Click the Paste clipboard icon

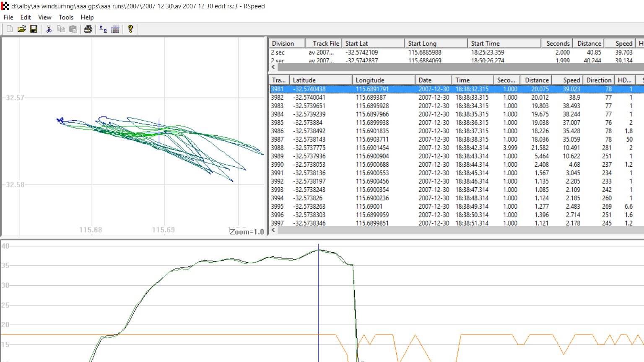73,29
